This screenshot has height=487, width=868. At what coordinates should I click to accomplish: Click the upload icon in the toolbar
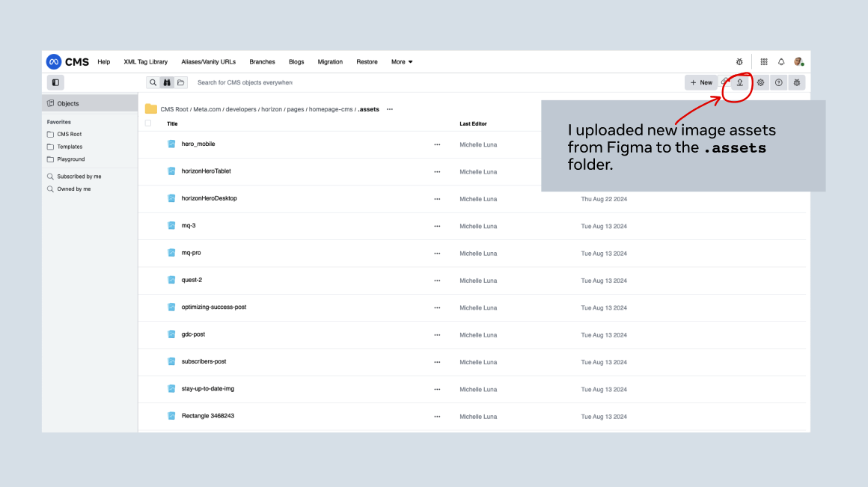click(739, 82)
